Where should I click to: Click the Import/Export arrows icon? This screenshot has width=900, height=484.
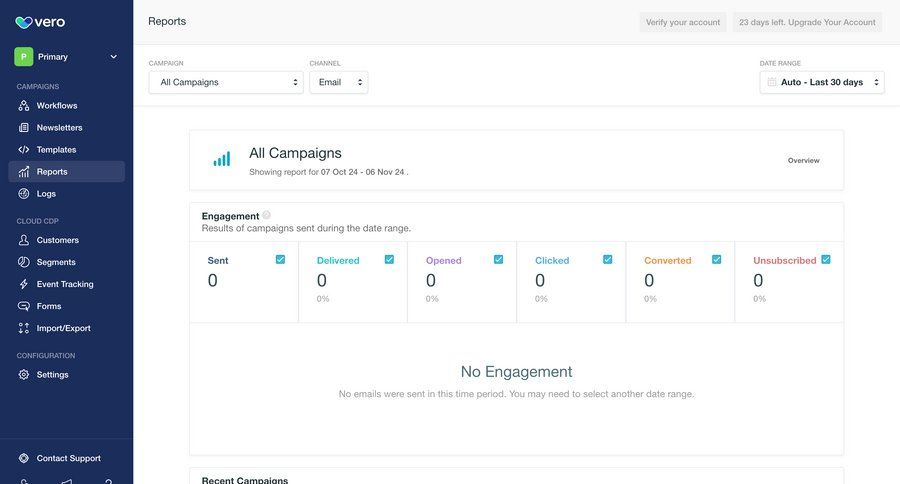click(24, 328)
